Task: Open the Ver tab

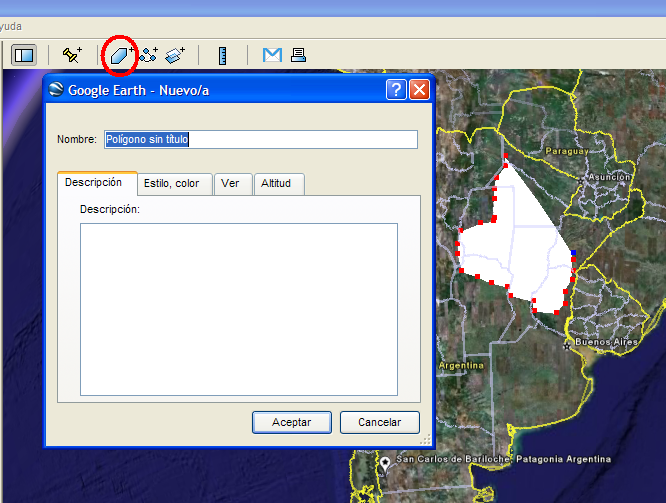Action: click(233, 184)
